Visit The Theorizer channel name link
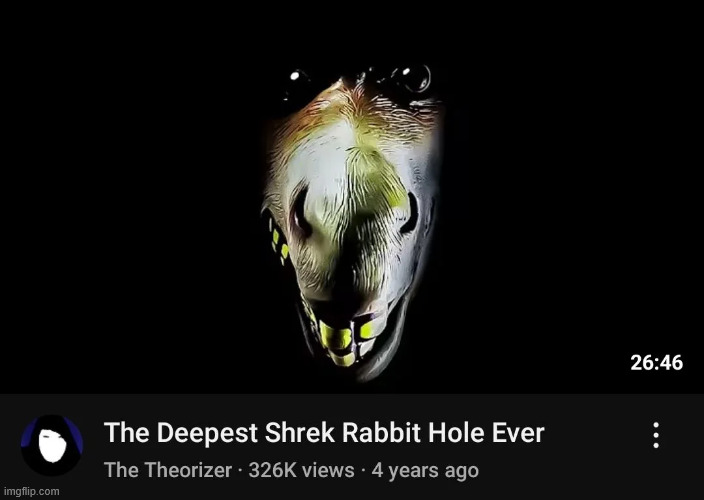The image size is (704, 500). click(x=168, y=470)
